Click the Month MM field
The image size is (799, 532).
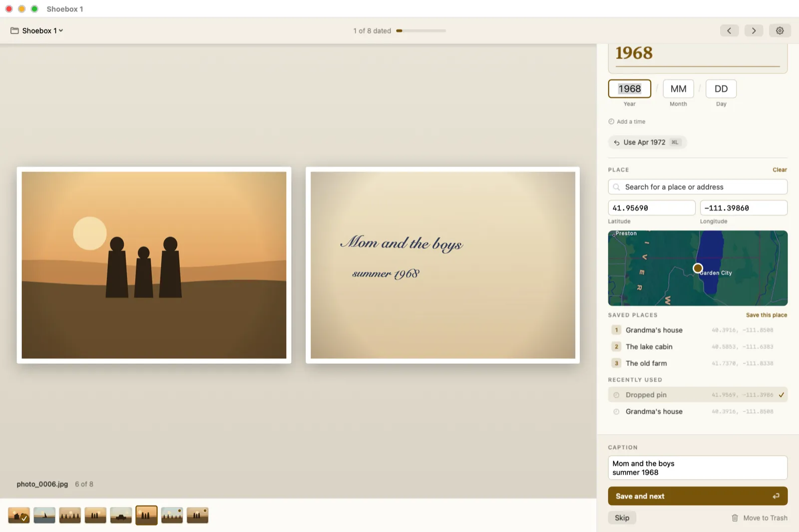(678, 89)
